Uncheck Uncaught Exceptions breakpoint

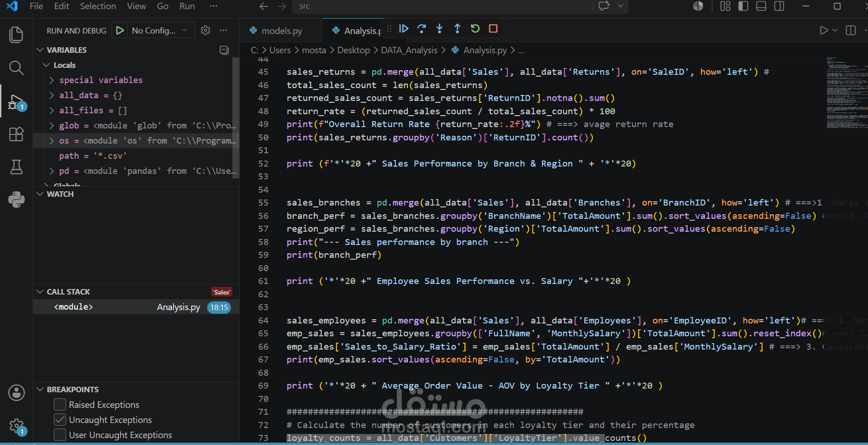[x=60, y=420]
